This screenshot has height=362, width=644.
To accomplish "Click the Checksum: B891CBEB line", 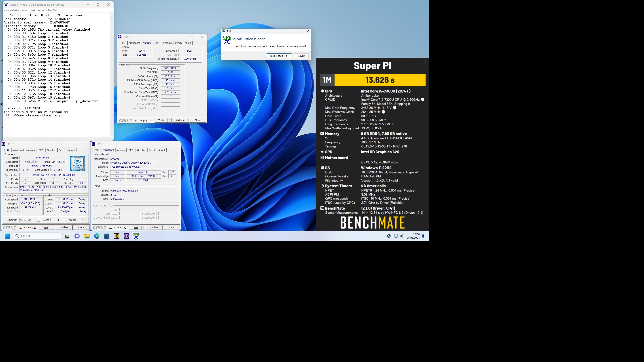I will pos(22,108).
